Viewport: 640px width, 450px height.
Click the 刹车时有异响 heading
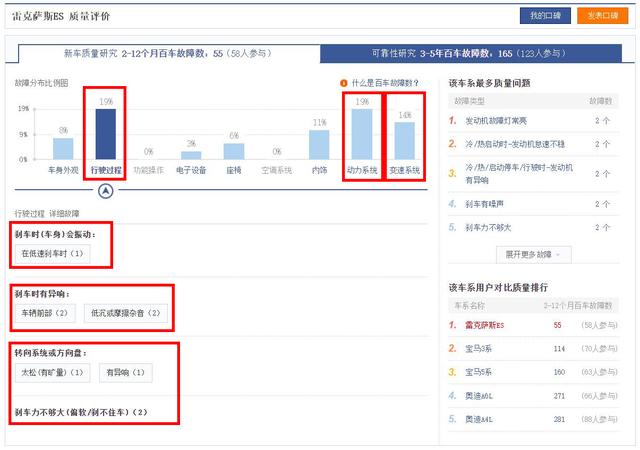[x=42, y=294]
